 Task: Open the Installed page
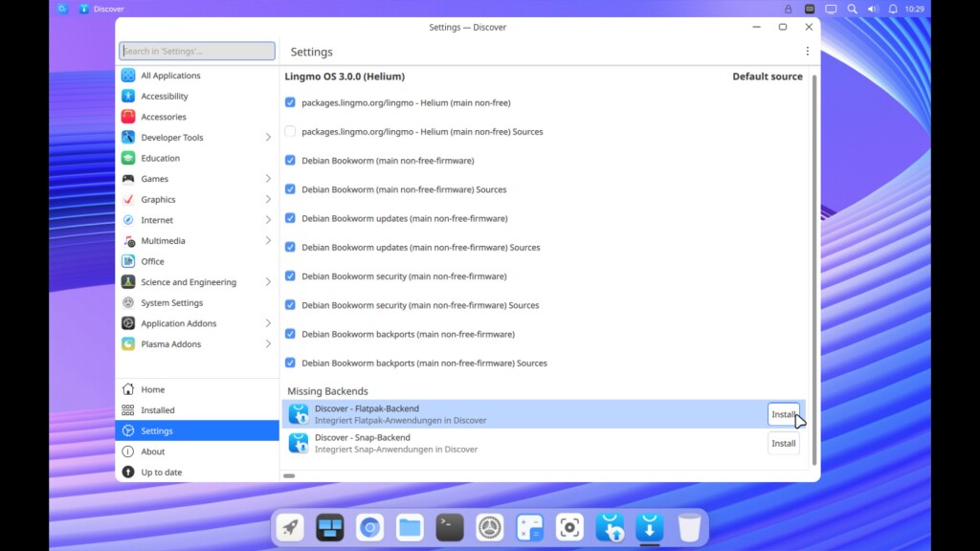click(197, 409)
